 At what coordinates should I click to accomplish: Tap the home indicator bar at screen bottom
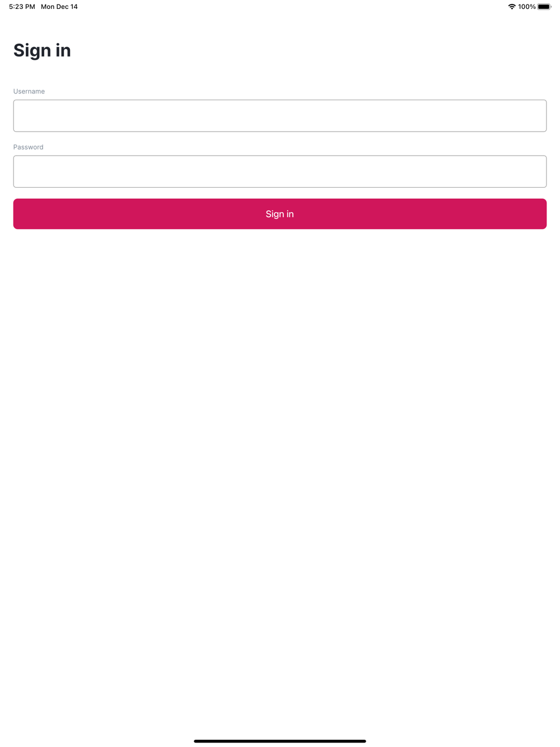click(x=280, y=741)
